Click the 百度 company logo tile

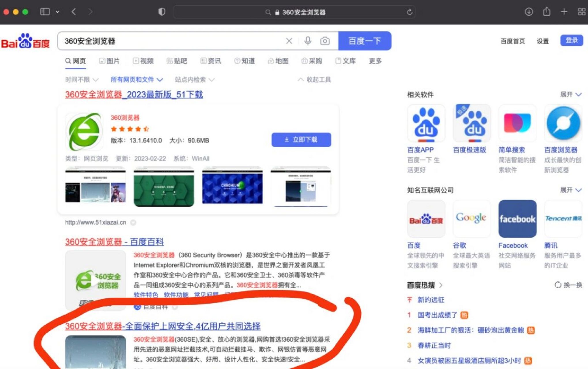pos(426,219)
